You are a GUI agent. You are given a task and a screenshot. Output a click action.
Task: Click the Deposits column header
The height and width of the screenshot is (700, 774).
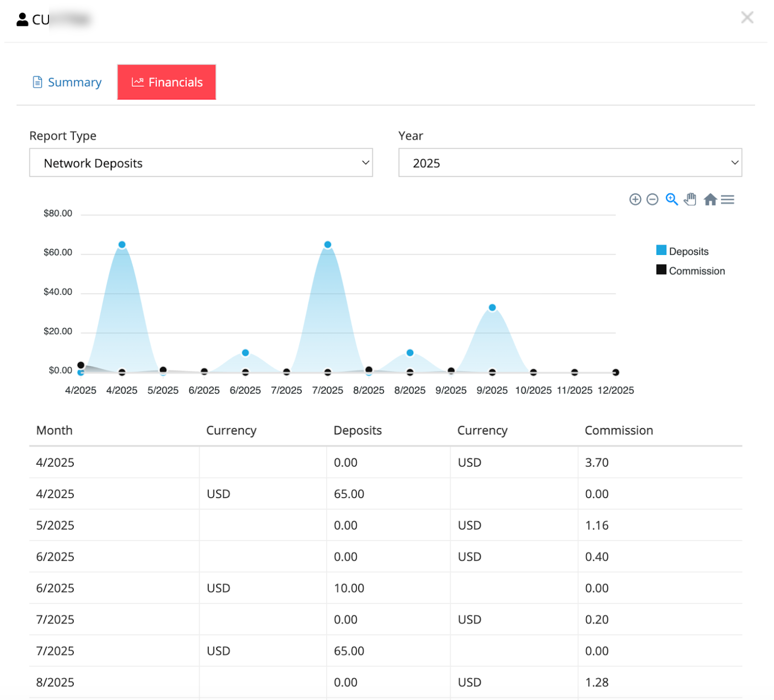(358, 430)
